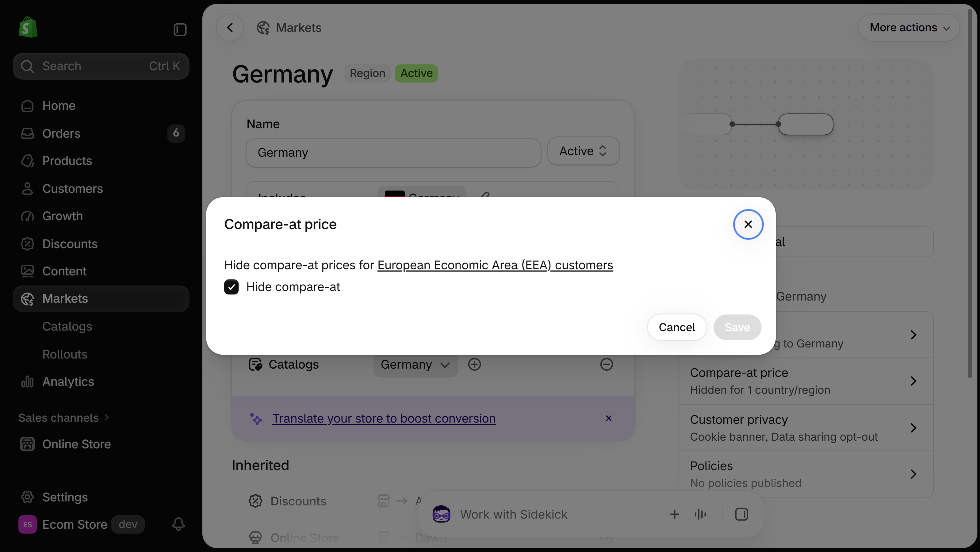Open Customers in the sidebar
The image size is (980, 552).
pos(101,189)
